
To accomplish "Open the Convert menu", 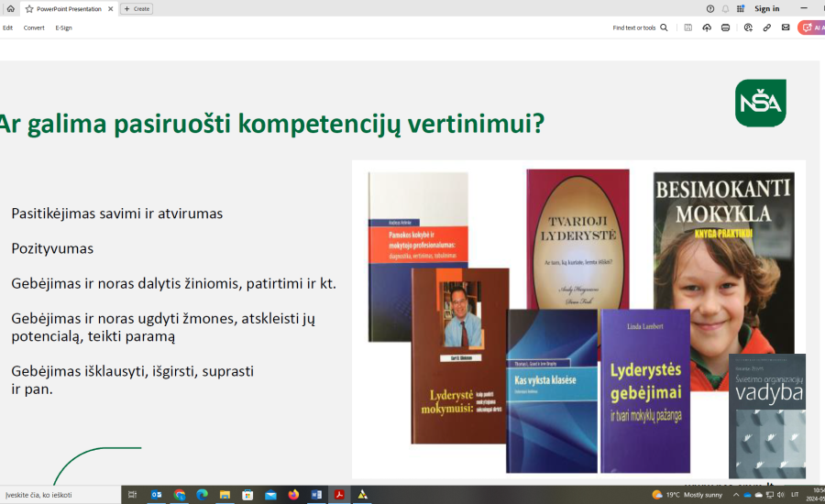I will pyautogui.click(x=34, y=27).
